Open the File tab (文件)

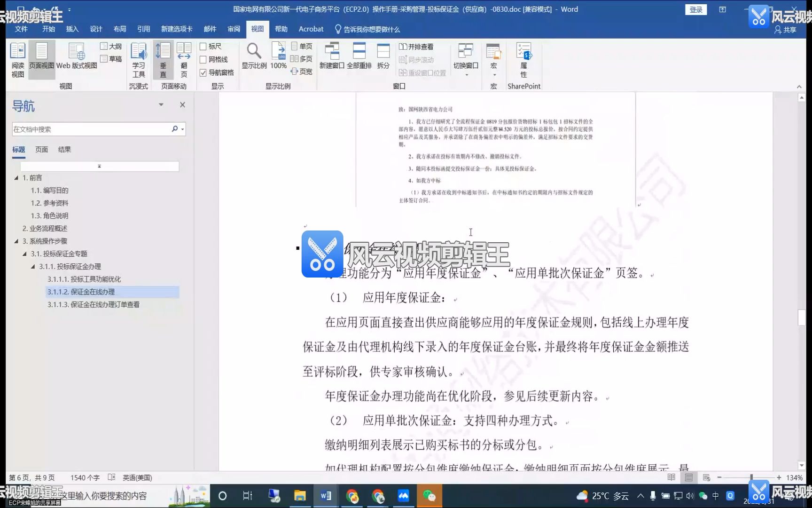[x=21, y=29]
